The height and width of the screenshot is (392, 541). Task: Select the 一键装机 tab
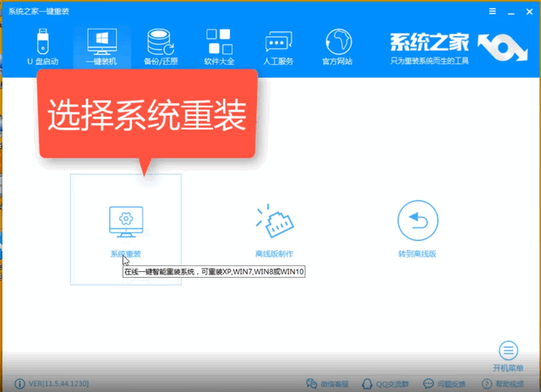pyautogui.click(x=101, y=47)
